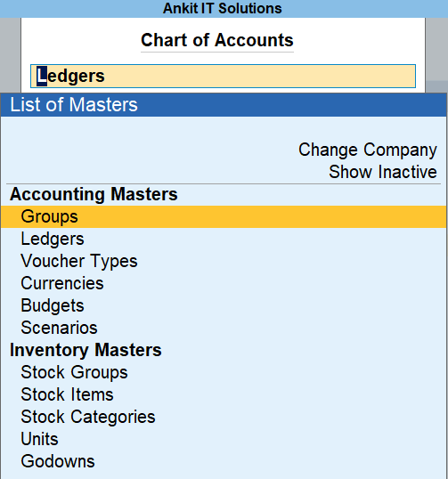
Task: Select Budgets in the masters list
Action: pos(224,305)
